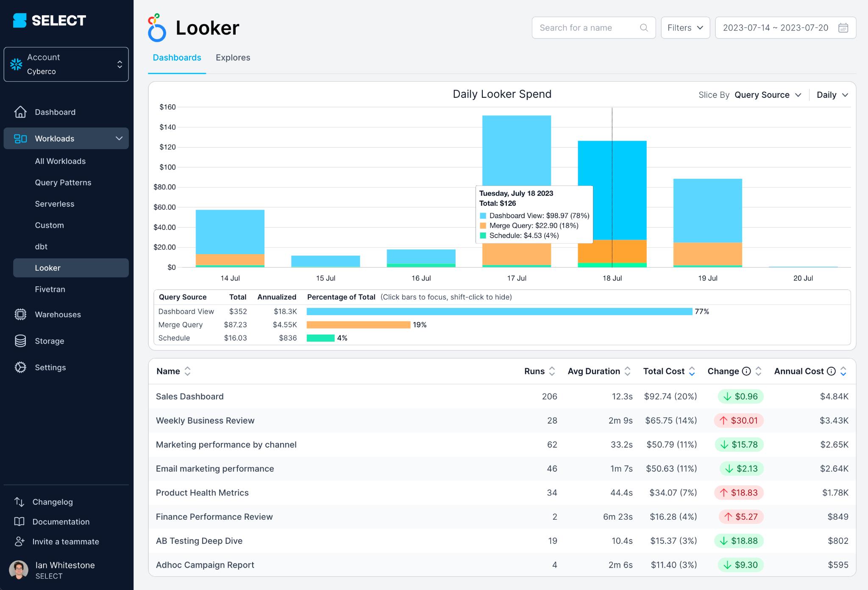Click the Search for a name field
The height and width of the screenshot is (590, 868).
[594, 28]
